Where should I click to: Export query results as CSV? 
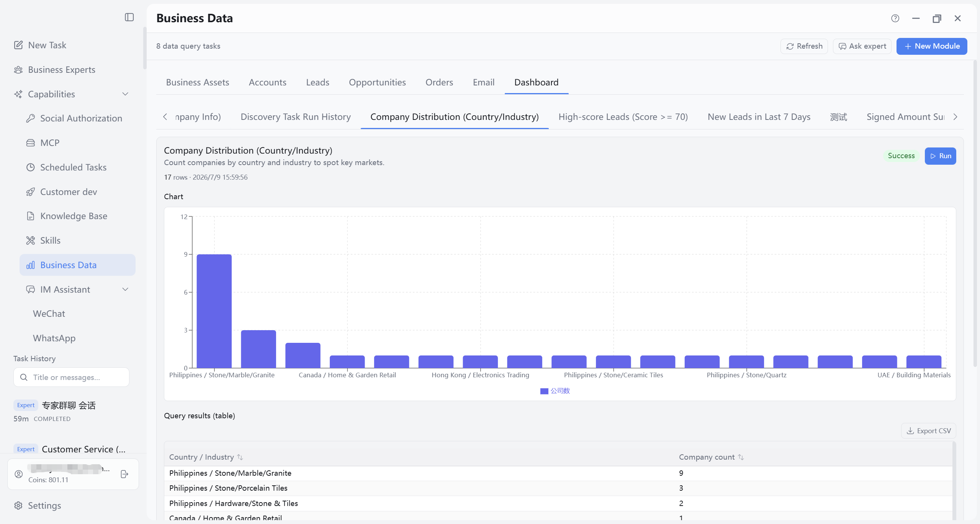[929, 431]
